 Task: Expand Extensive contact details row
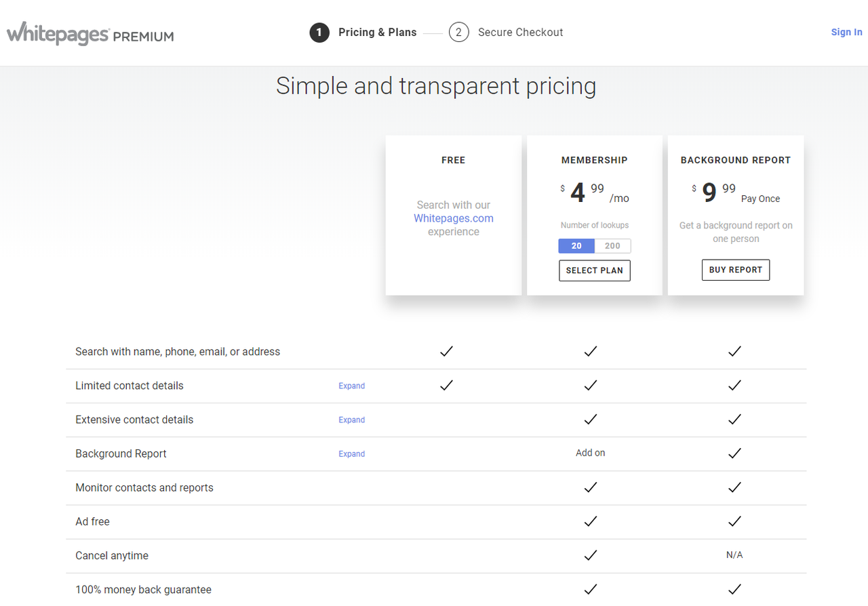(352, 420)
